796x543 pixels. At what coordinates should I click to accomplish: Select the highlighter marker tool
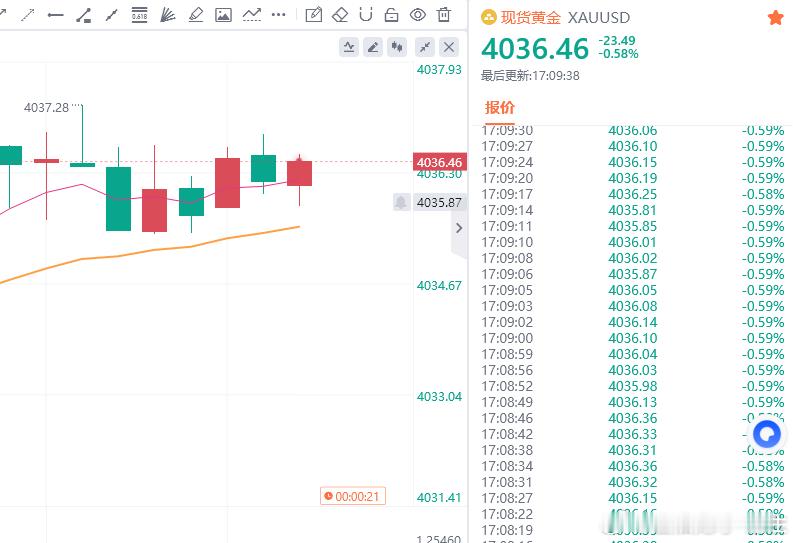[195, 15]
